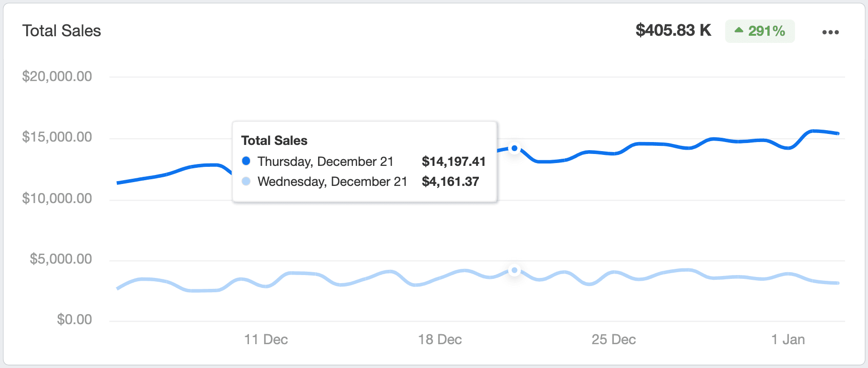Click the Total Sales chart title
Viewport: 868px width, 368px height.
coord(62,31)
